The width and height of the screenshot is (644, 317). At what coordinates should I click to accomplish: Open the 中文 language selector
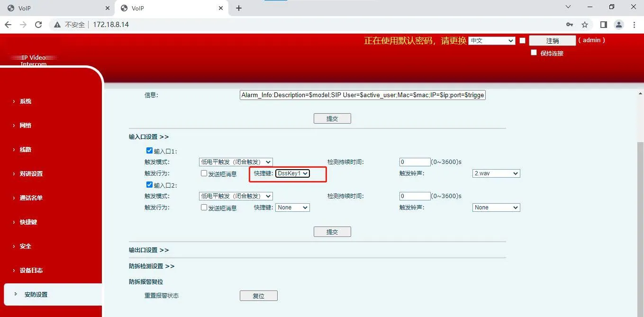[x=491, y=40]
